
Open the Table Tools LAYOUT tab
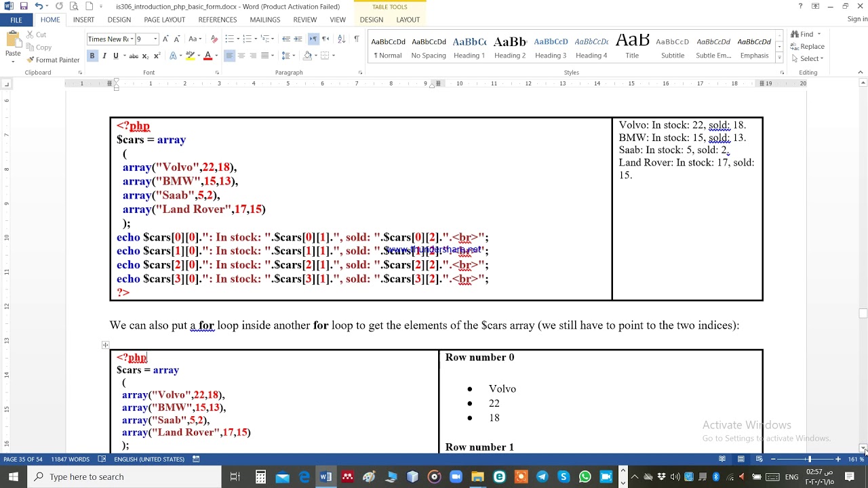(408, 20)
